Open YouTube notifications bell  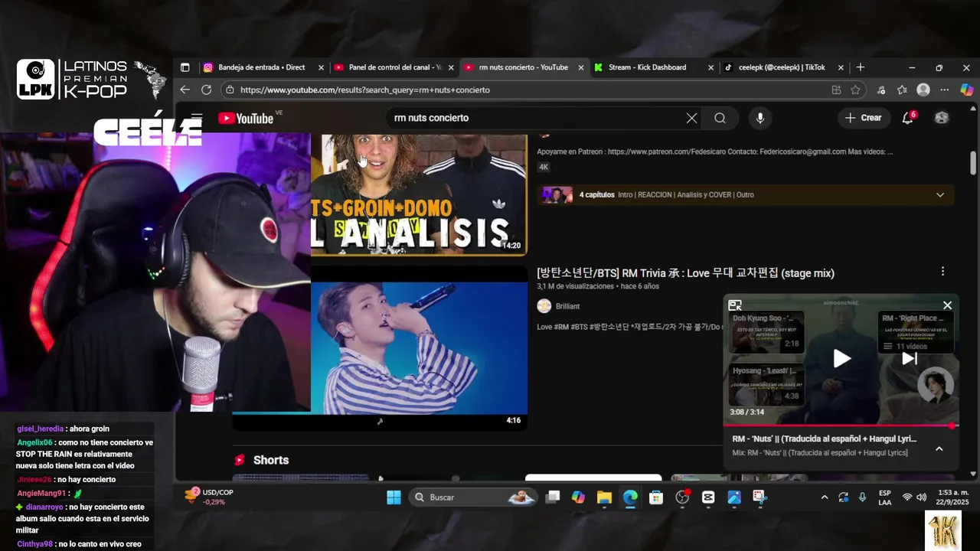[x=908, y=118]
